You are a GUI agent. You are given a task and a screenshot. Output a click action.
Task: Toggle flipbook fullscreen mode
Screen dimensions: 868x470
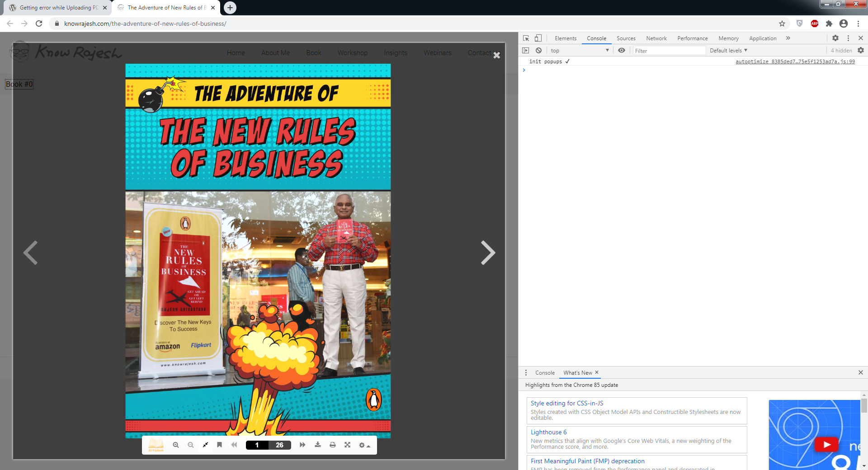[x=347, y=445]
